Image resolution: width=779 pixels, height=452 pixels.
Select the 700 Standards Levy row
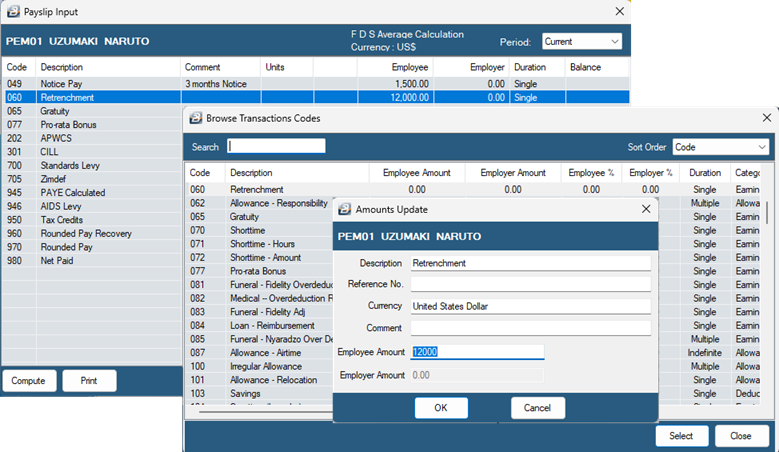click(93, 165)
